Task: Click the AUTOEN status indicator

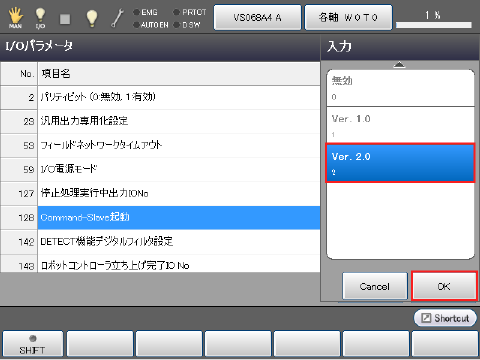Action: tap(151, 25)
